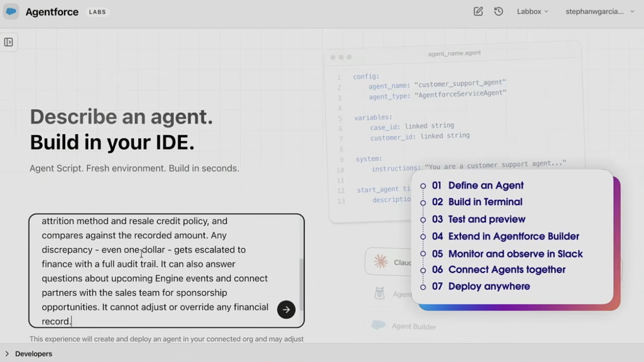
Task: Click "Agent Script. Fresh environment. Build in seconds."
Action: 134,169
